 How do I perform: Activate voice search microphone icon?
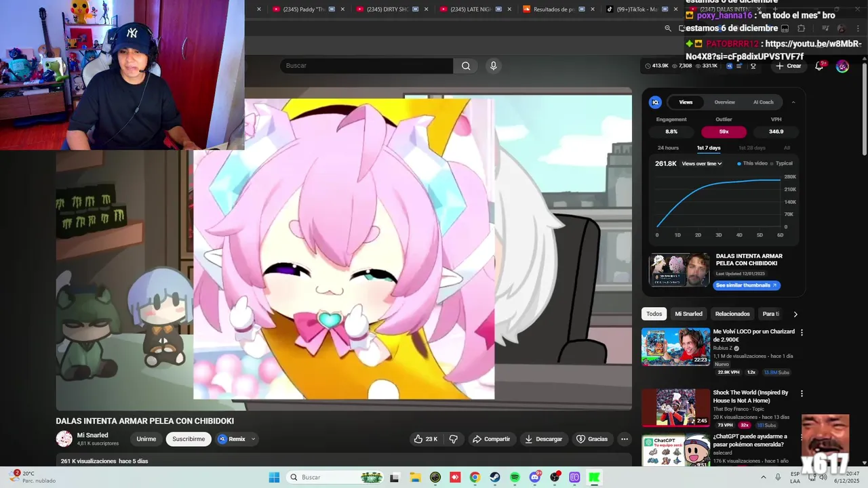(493, 66)
